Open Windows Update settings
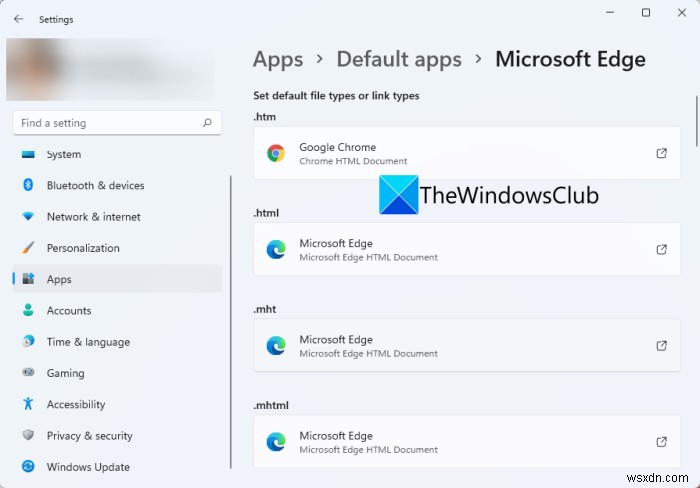 click(x=117, y=467)
